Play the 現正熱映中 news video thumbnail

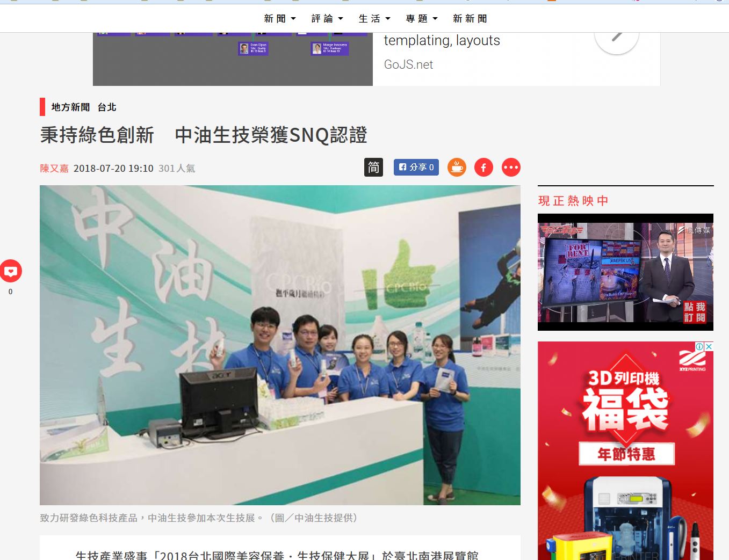pyautogui.click(x=625, y=272)
